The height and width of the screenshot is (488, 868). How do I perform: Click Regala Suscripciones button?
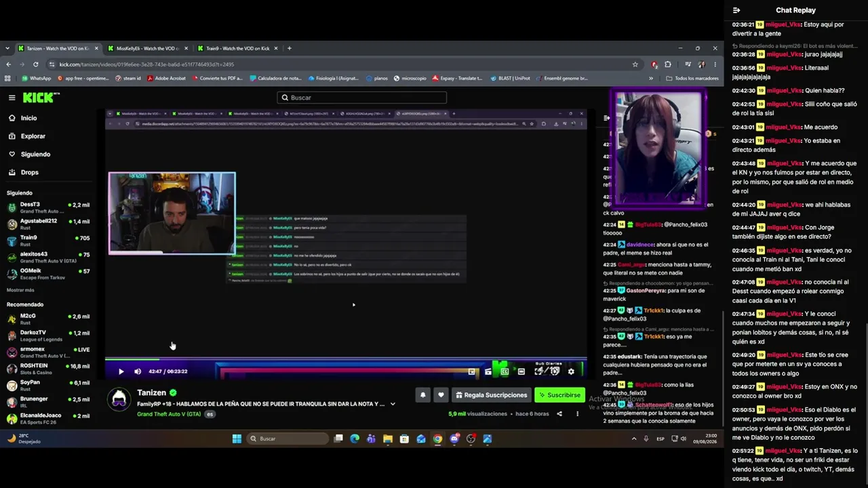[491, 395]
